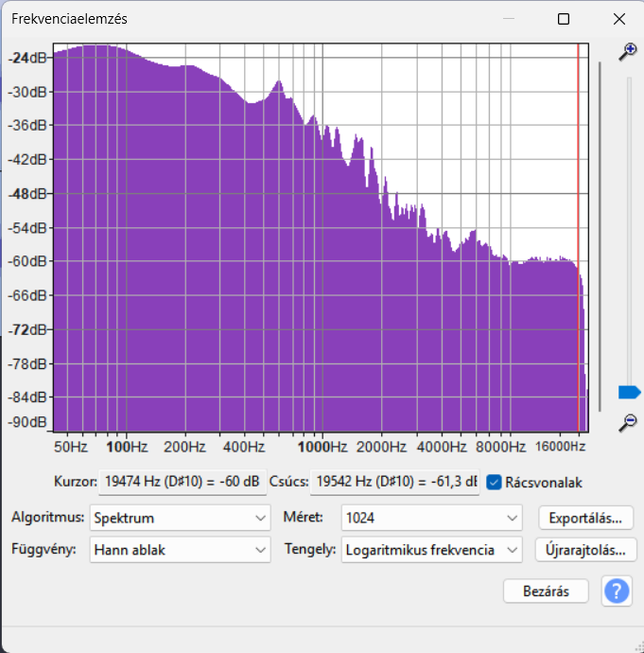Close the Frekvenciaelemzés window
This screenshot has height=653, width=644.
click(619, 19)
